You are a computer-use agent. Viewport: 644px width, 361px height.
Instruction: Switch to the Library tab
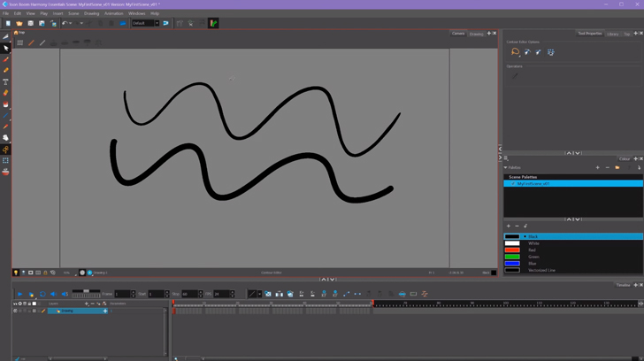pos(612,34)
